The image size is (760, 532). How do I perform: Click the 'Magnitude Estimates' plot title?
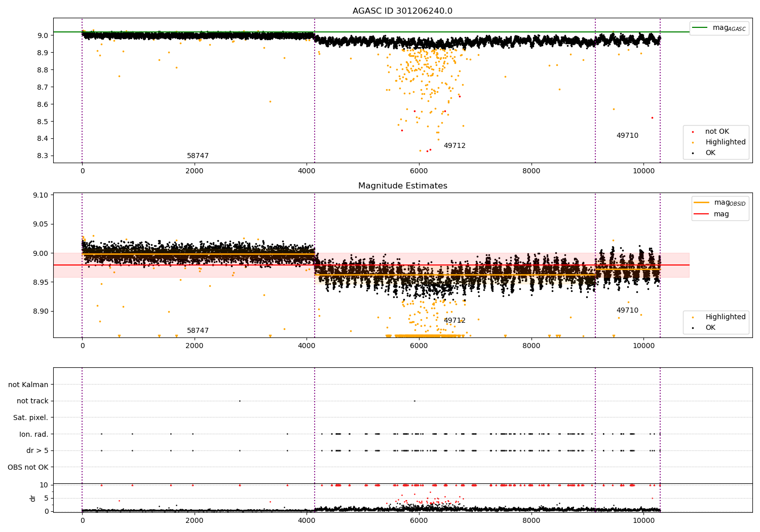(402, 186)
